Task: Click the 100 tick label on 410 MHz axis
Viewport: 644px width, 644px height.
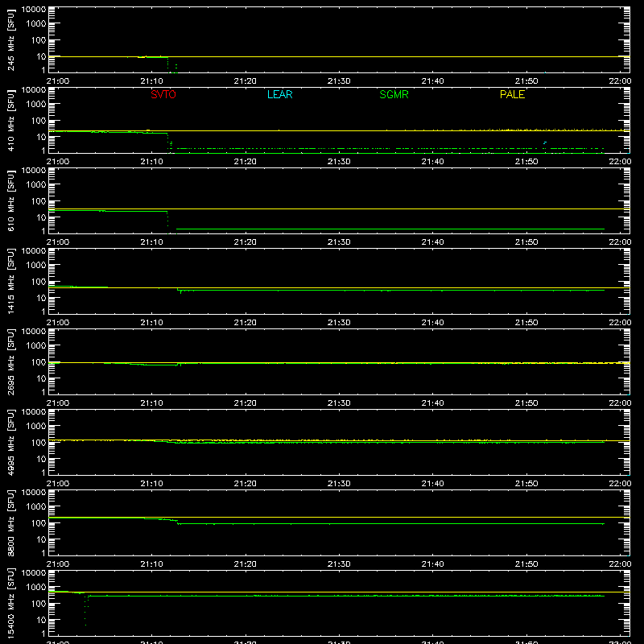Action: click(x=39, y=120)
